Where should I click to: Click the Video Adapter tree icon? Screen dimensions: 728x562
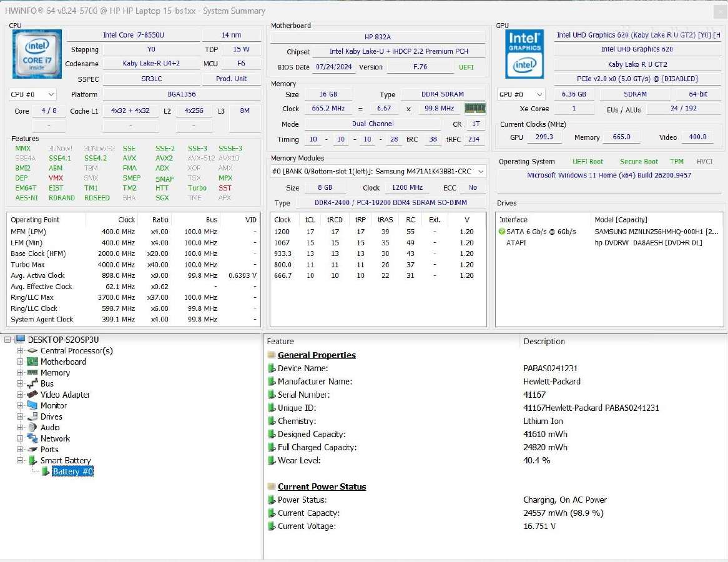pos(32,394)
